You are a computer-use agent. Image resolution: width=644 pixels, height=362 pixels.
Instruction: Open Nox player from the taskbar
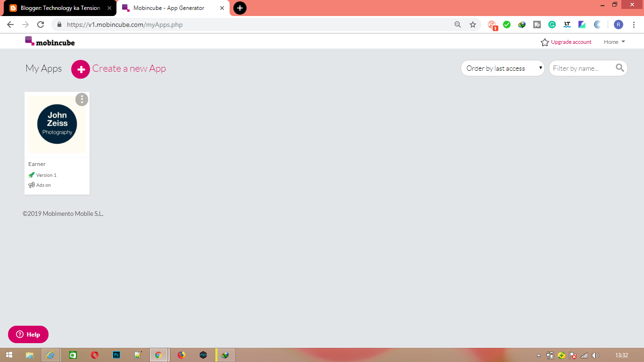(203, 355)
